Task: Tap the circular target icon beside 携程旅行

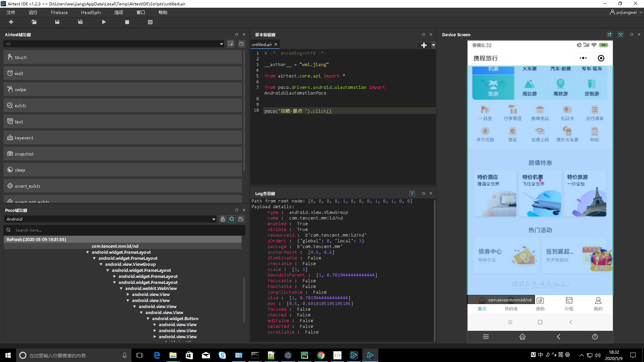Action: tap(601, 58)
